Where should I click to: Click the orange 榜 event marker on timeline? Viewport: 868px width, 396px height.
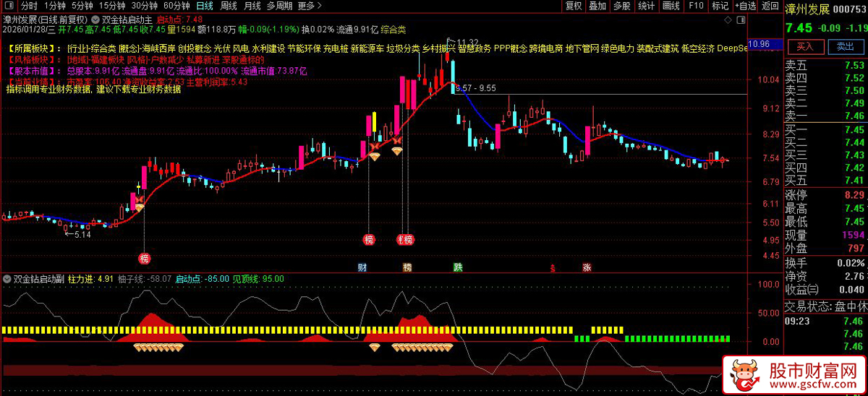[x=407, y=267]
